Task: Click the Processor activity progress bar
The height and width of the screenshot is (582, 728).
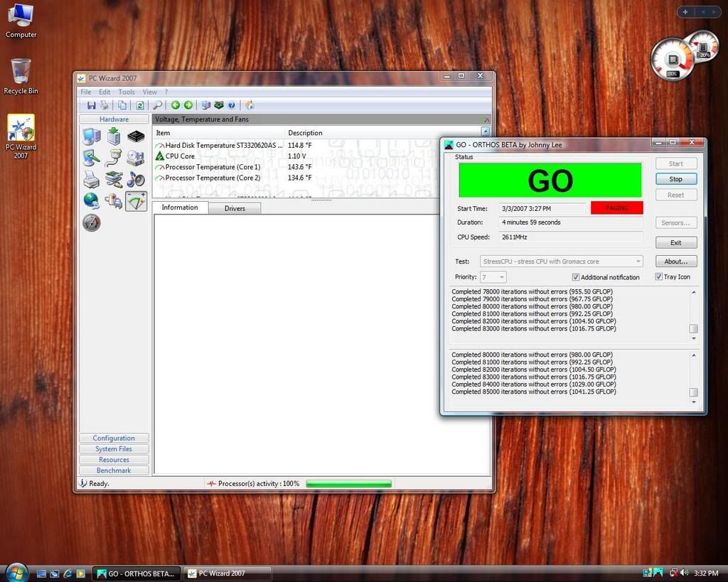Action: [348, 484]
